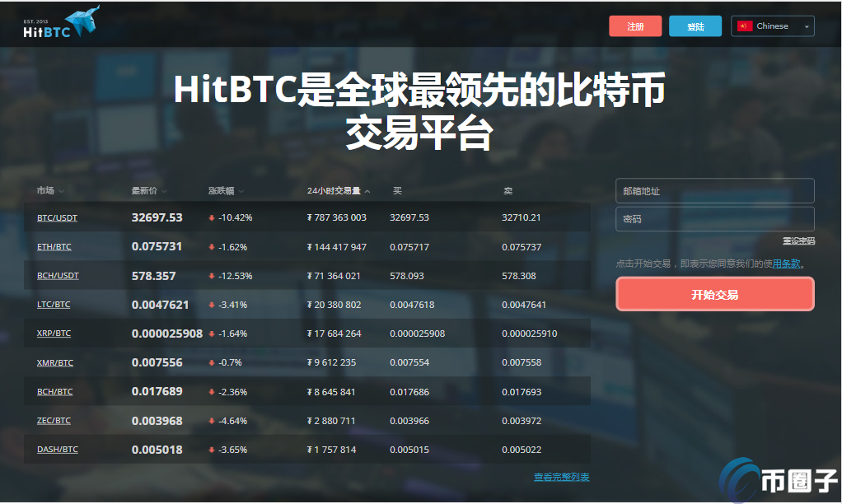
Task: Click the 邮箱地址 email input field
Action: click(715, 190)
